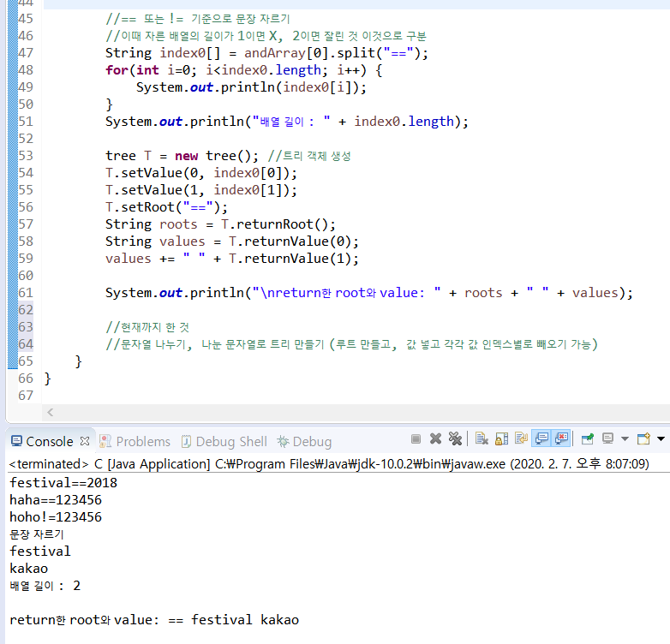Open the Open Console dropdown arrow

[661, 439]
